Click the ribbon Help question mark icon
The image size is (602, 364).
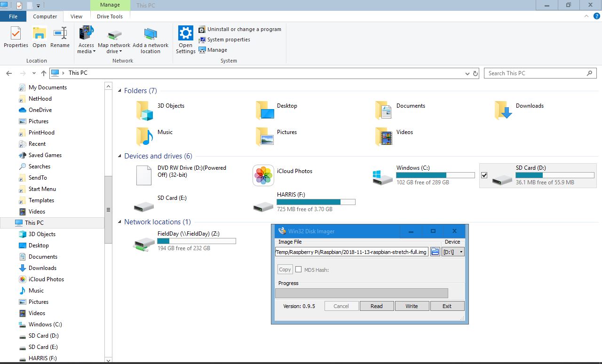click(596, 16)
